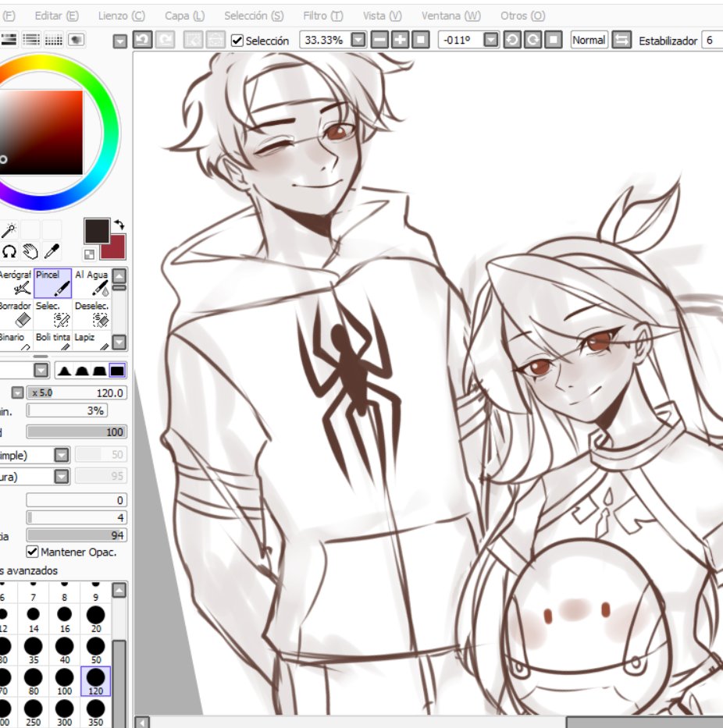Rotate canvas counterclockwise button
Image resolution: width=723 pixels, height=728 pixels.
pos(512,40)
